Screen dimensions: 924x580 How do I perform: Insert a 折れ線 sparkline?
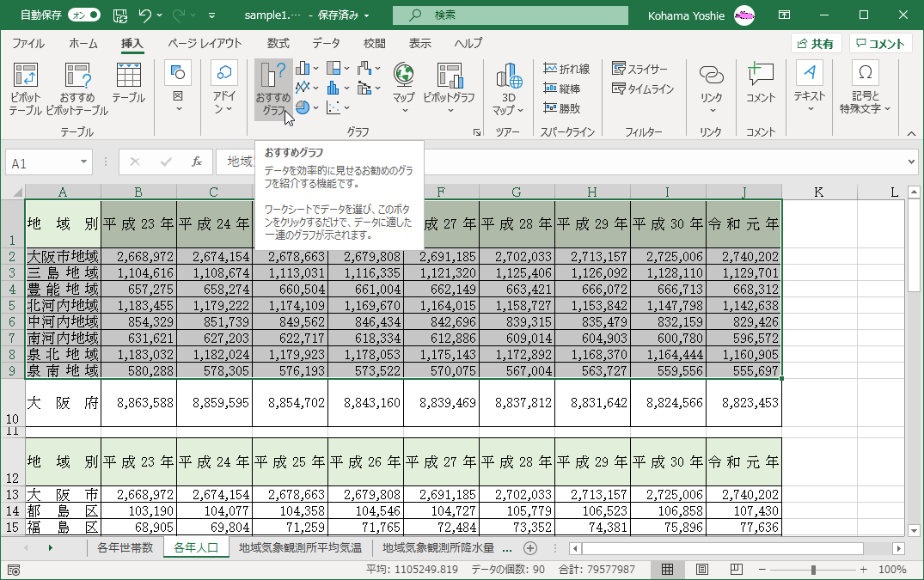click(566, 69)
